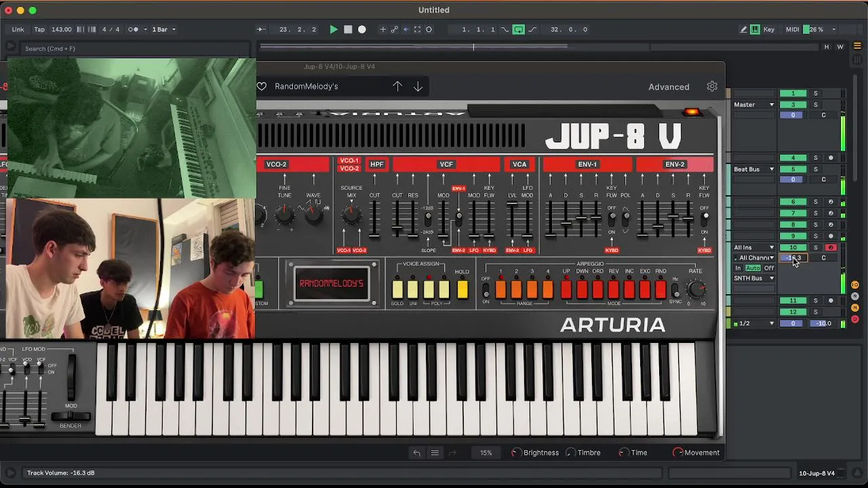
Task: Flip the arpeggio Hz/SYNC switch
Action: pyautogui.click(x=675, y=290)
